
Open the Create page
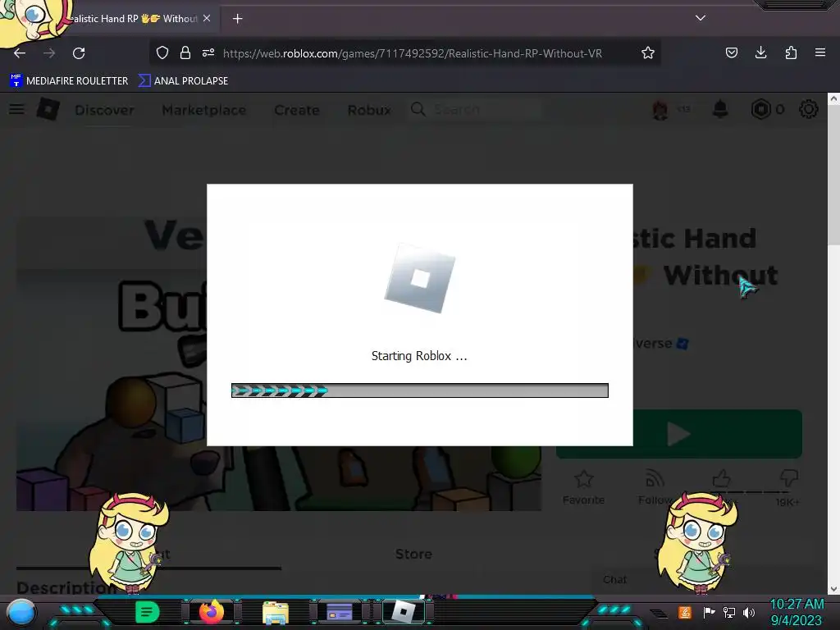(x=297, y=110)
